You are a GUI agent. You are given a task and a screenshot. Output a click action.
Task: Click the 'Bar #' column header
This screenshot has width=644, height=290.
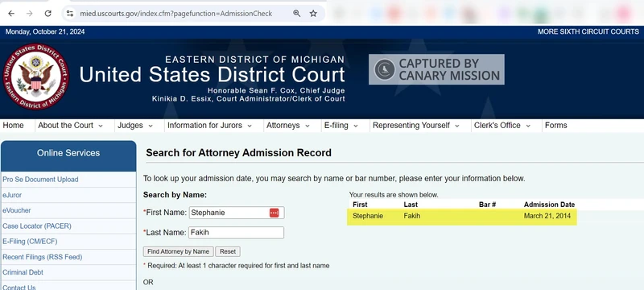pos(488,205)
